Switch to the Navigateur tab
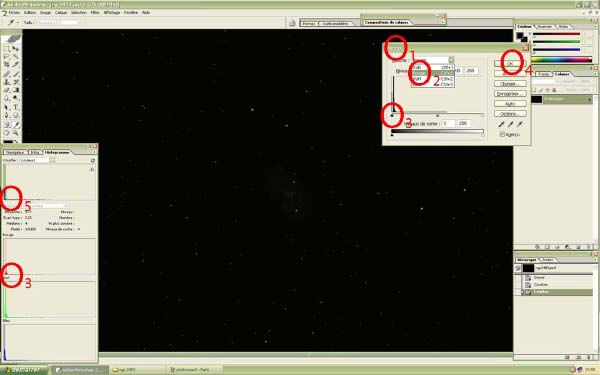This screenshot has width=600, height=375. click(15, 152)
